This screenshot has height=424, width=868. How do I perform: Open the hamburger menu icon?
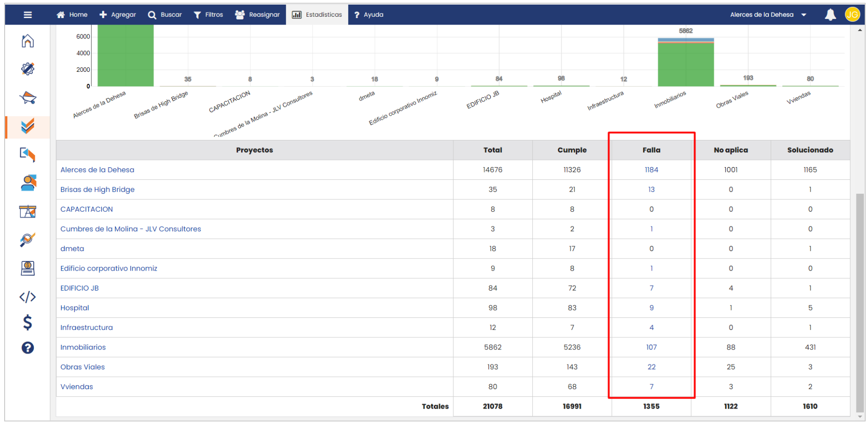[28, 15]
